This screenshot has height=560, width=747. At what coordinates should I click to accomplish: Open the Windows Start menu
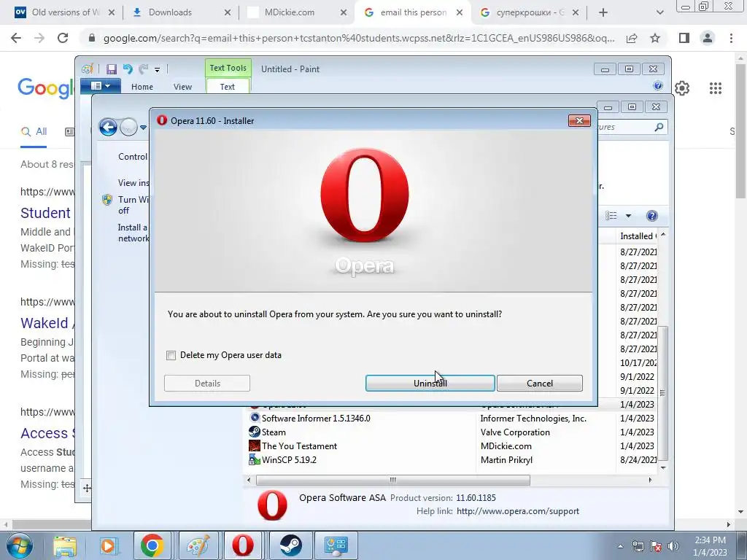19,545
